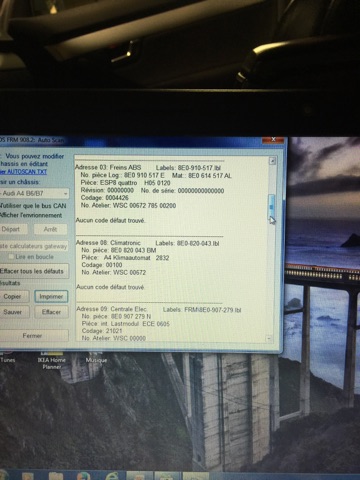
Task: Select the IKEA Home Planner desktop icon
Action: pyautogui.click(x=51, y=359)
